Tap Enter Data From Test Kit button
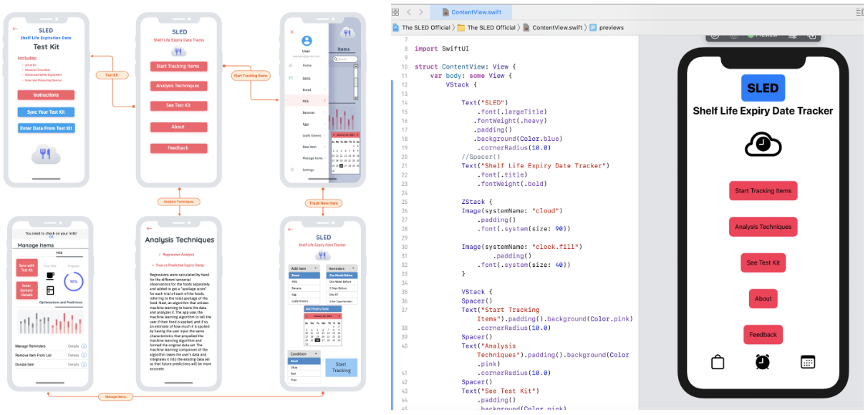This screenshot has height=415, width=868. coord(46,128)
